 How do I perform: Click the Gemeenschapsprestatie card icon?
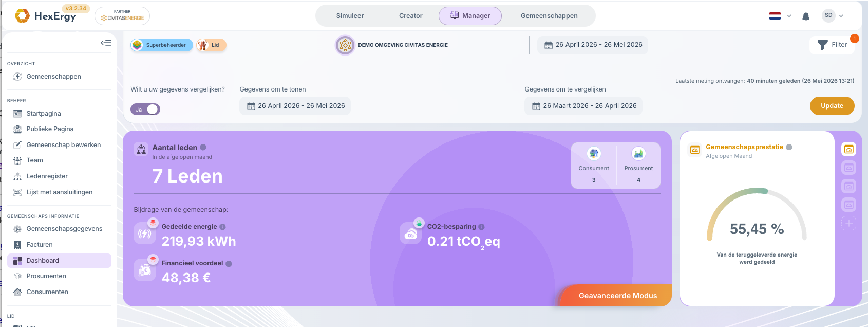(695, 150)
